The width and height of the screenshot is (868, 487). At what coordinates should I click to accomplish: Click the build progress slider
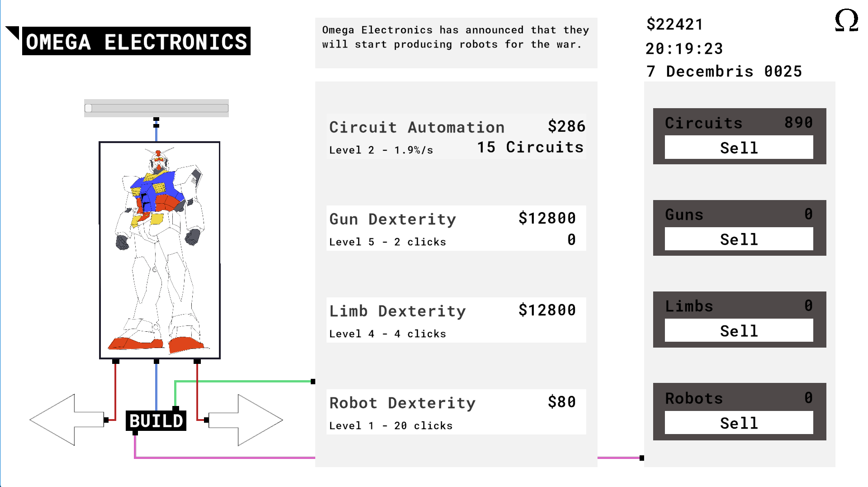pos(157,108)
